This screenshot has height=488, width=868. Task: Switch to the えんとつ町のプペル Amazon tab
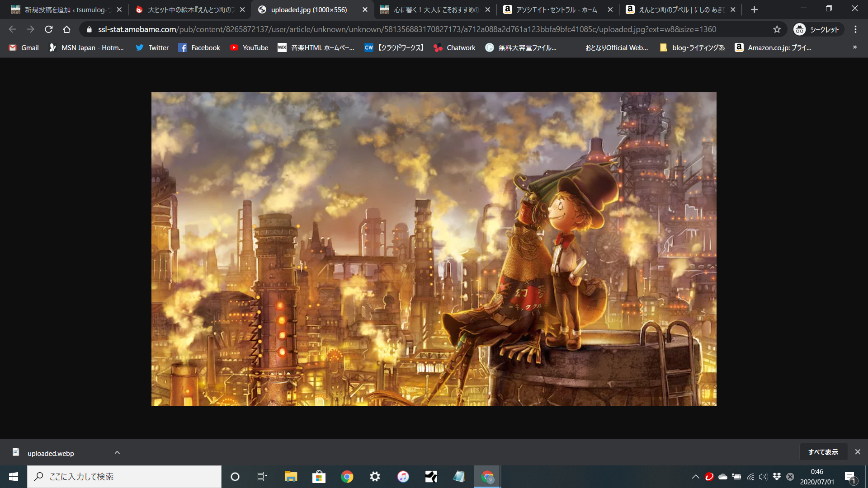point(680,9)
